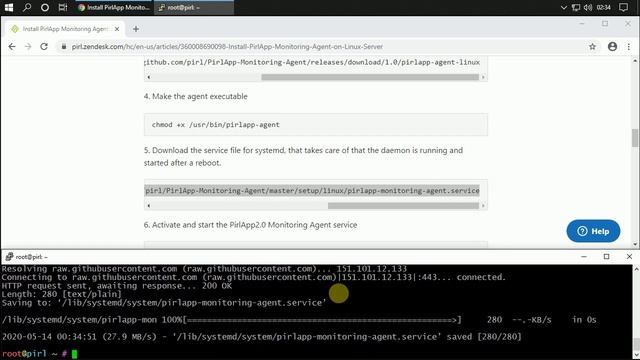Maximize the PuTTY terminal window

click(607, 257)
